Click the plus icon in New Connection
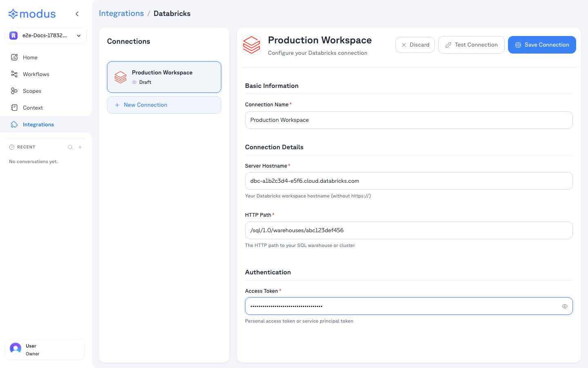The image size is (588, 368). coord(117,105)
